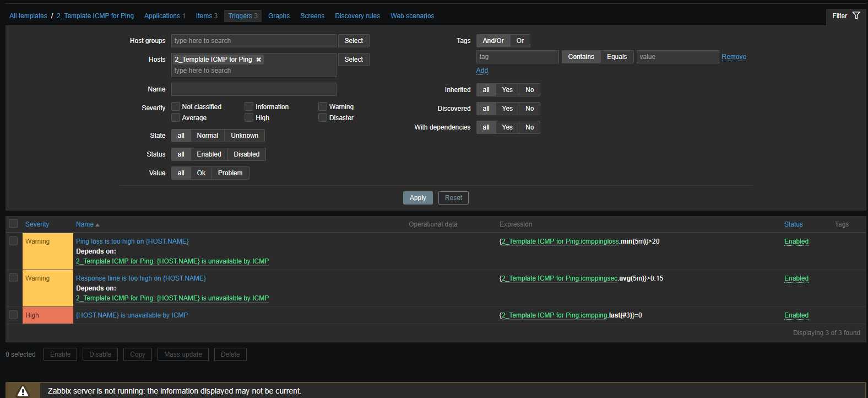Click the 'Displaying 3 of 3 found' text

pyautogui.click(x=826, y=333)
